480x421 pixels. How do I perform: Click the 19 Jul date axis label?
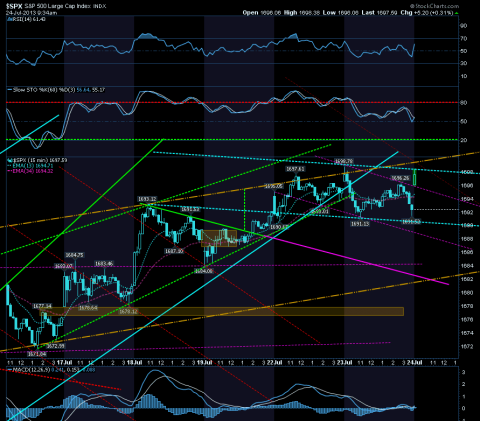click(205, 363)
